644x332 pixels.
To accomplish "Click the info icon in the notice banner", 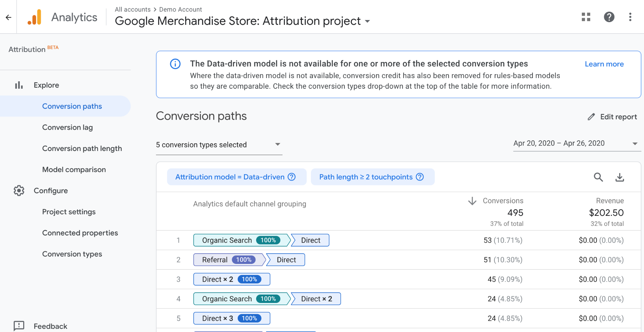I will pyautogui.click(x=175, y=64).
